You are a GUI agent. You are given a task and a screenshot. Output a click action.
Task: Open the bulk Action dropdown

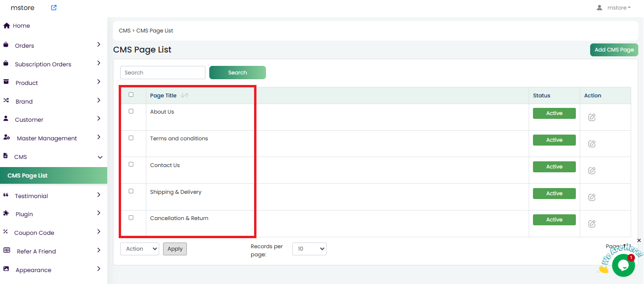click(139, 249)
